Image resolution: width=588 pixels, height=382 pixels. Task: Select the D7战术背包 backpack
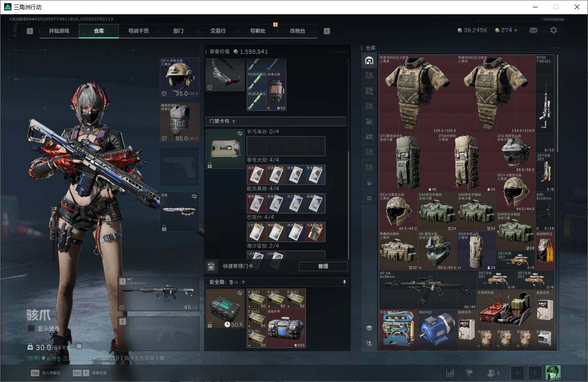pyautogui.click(x=467, y=163)
